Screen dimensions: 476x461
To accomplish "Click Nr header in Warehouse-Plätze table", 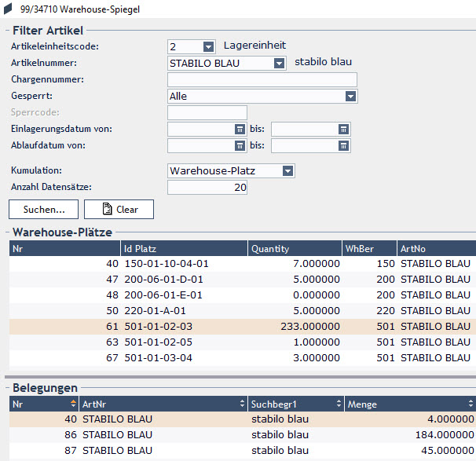I will click(64, 248).
